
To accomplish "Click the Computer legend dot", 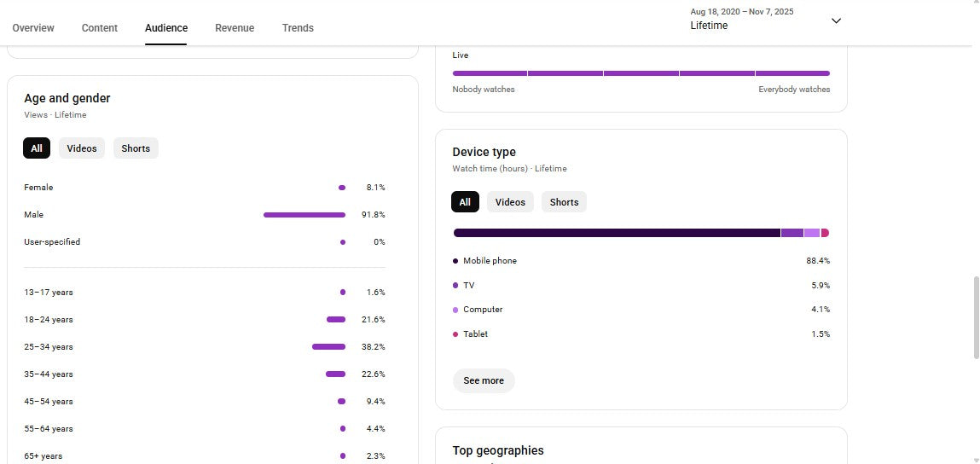I will [x=455, y=310].
